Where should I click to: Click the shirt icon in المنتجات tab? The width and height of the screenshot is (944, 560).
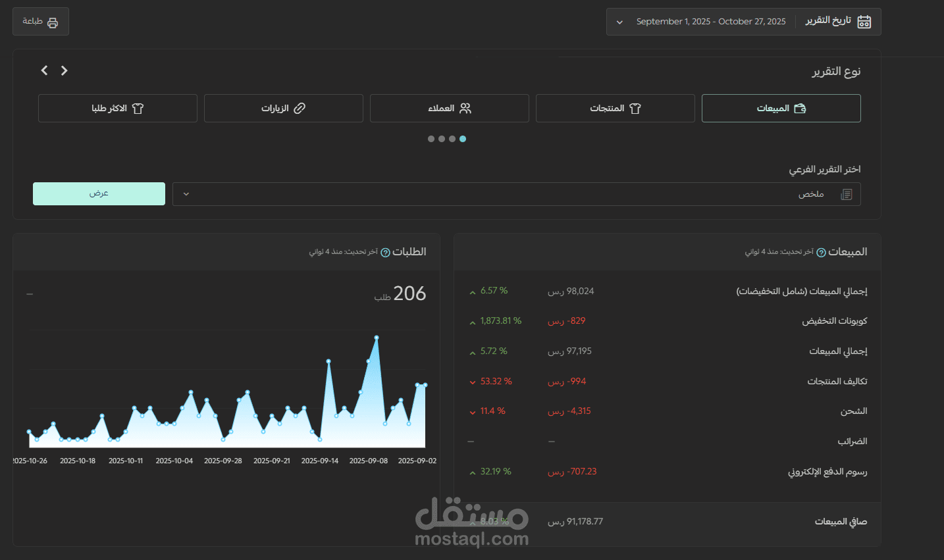click(635, 108)
